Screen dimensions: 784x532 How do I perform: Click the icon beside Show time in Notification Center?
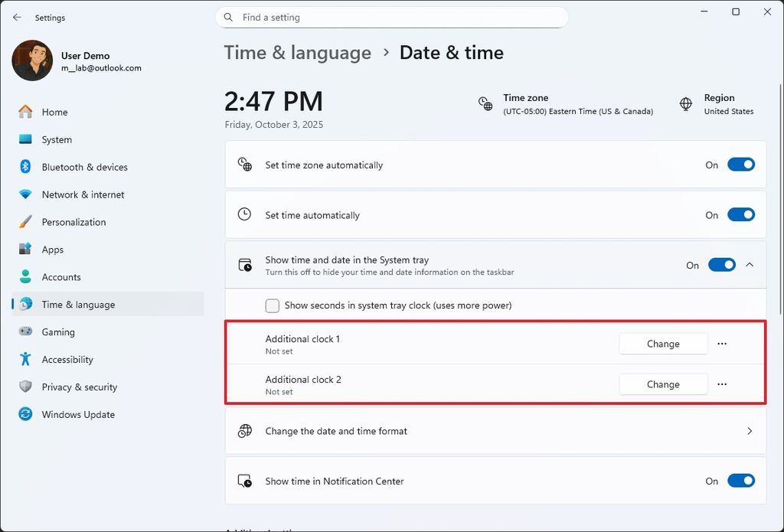click(x=244, y=481)
